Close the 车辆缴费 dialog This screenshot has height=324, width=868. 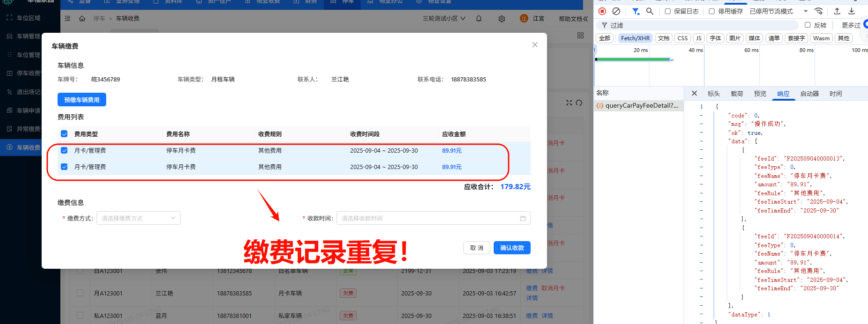point(535,45)
